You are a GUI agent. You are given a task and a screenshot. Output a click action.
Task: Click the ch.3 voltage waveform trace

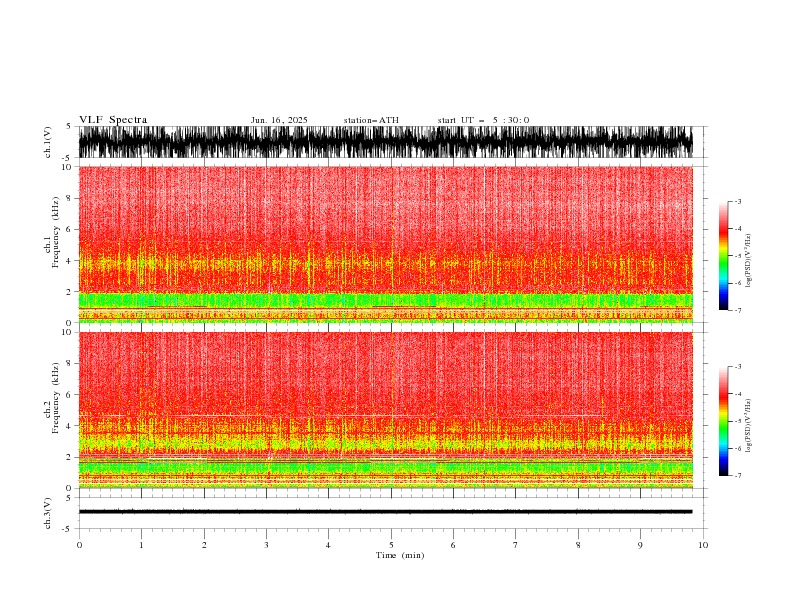pyautogui.click(x=385, y=512)
